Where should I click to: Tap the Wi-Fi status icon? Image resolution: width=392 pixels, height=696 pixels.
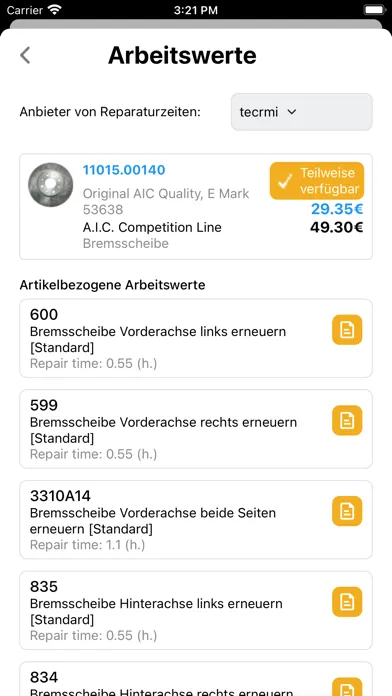coord(55,10)
